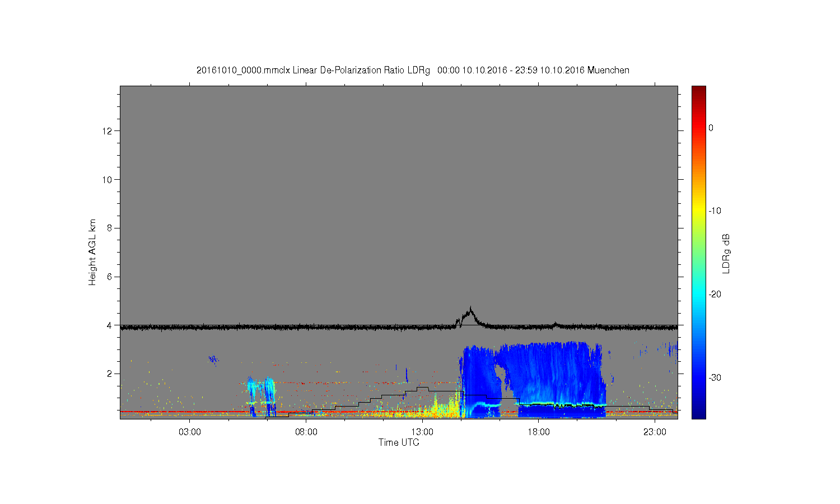Click the height tick label '10'
This screenshot has width=840, height=504.
point(108,180)
